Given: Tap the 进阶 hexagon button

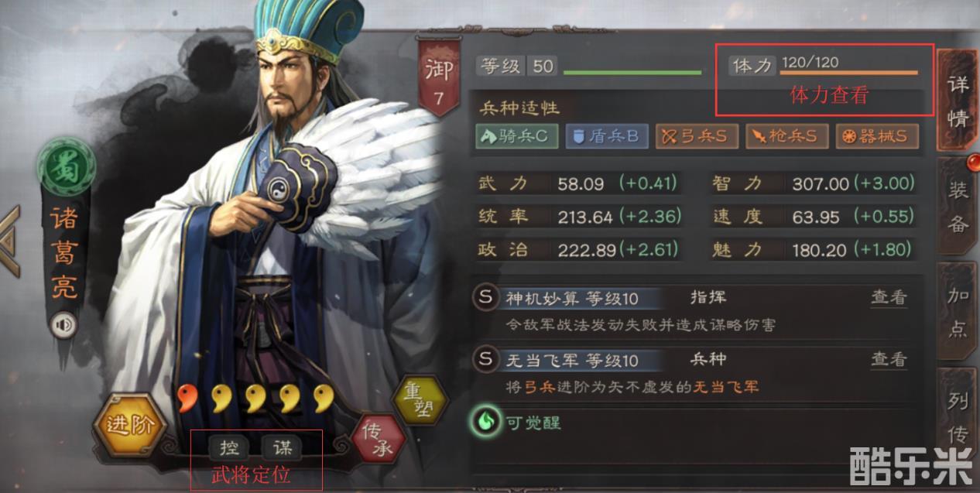Looking at the screenshot, I should point(125,426).
